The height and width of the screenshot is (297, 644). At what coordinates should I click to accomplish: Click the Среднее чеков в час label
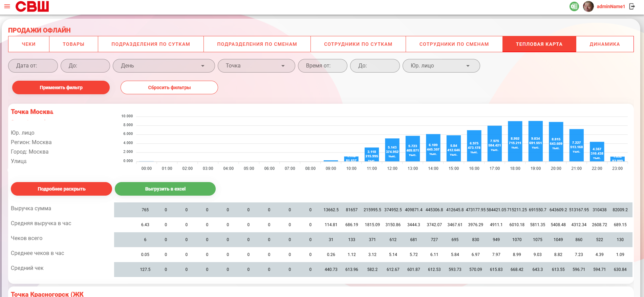tap(38, 253)
